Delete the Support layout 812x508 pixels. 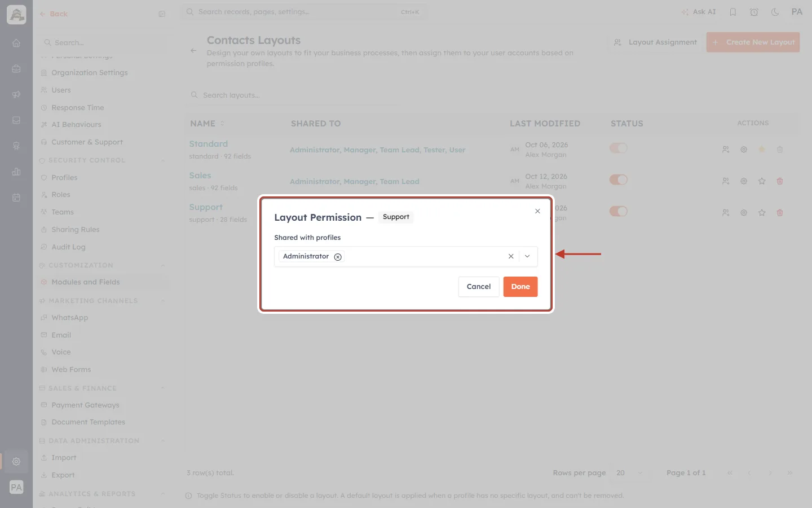[x=780, y=213]
